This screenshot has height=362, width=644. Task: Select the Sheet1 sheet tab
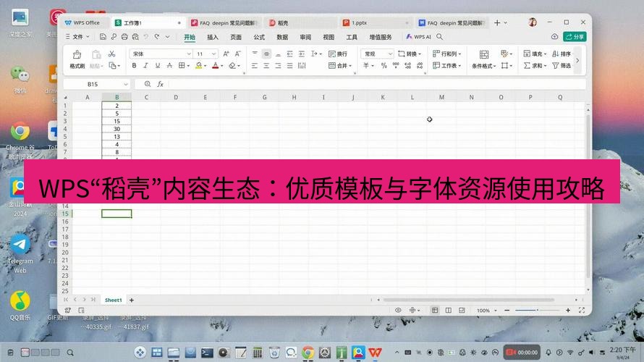(113, 300)
